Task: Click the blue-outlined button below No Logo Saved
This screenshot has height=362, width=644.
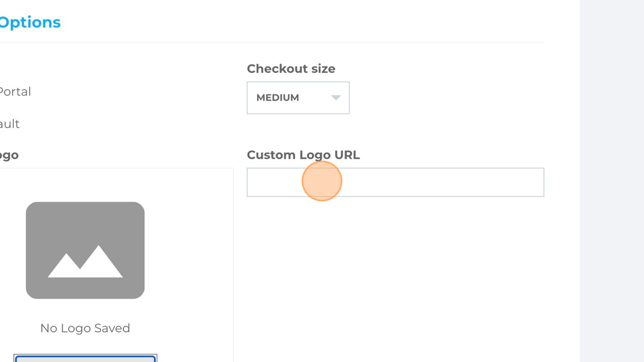Action: (85, 359)
